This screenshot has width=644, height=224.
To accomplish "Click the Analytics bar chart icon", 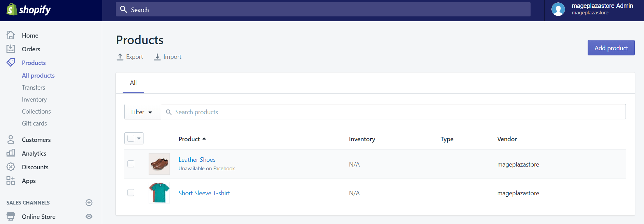I will [x=11, y=153].
